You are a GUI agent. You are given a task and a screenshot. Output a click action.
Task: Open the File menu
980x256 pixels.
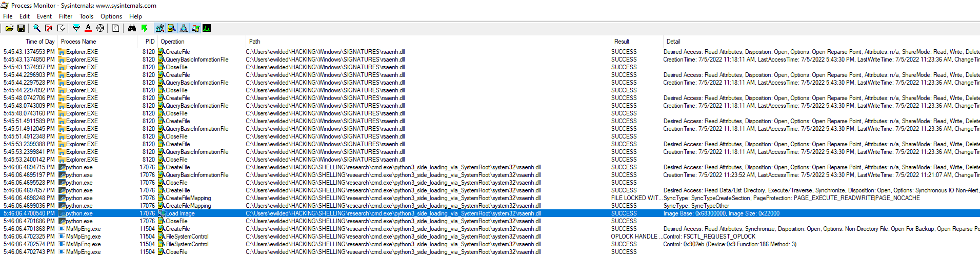pos(8,16)
